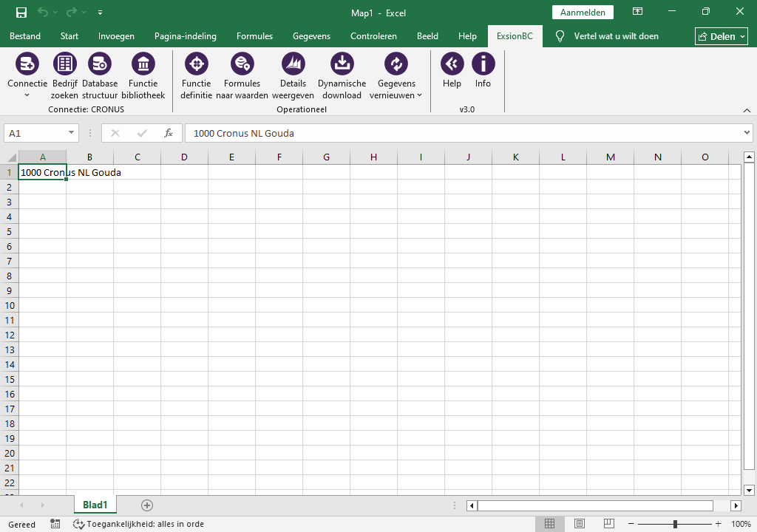This screenshot has width=757, height=532.
Task: Zoom out with the minus button
Action: [x=631, y=524]
